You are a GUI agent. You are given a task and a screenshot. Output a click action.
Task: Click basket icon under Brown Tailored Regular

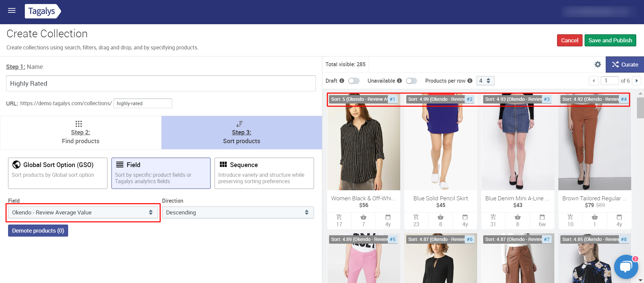pos(595,217)
